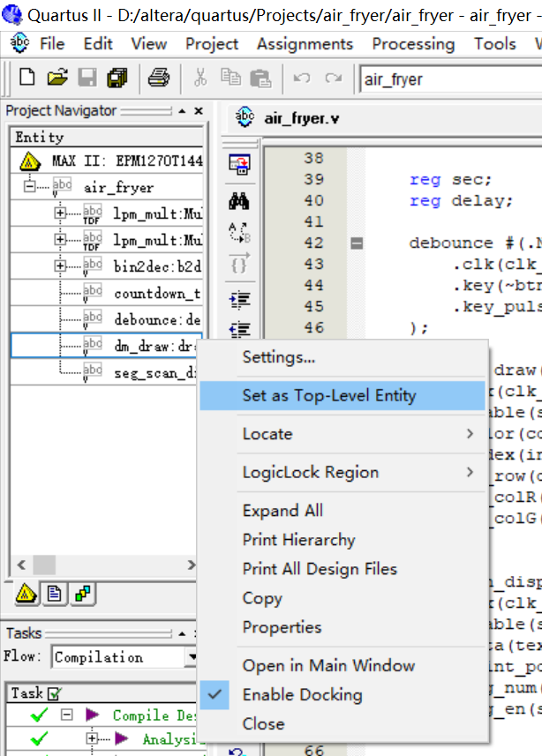Click the Compile Design purple play icon
542x756 pixels.
click(92, 714)
